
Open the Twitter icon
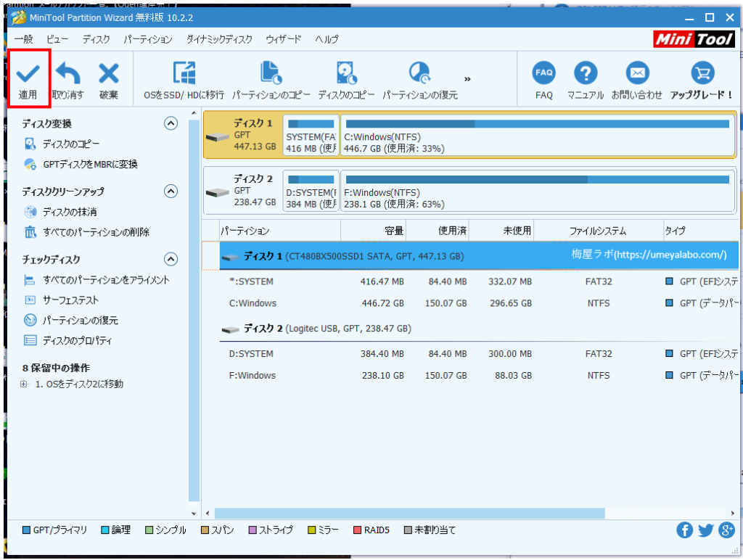tap(705, 530)
